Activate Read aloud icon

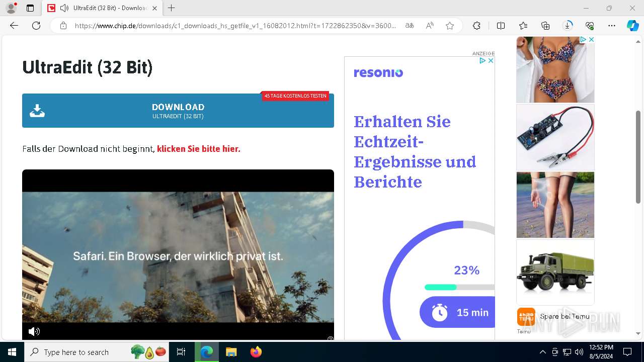click(x=430, y=26)
